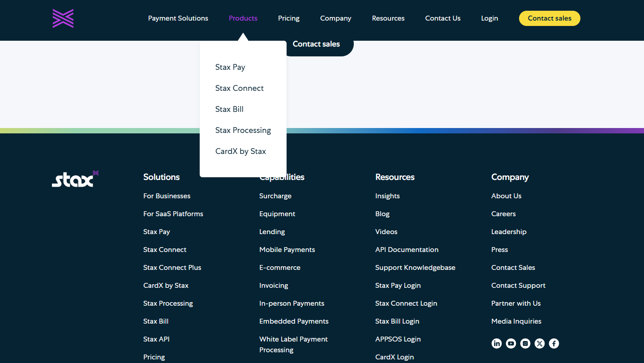Click the yellow Contact sales button
644x363 pixels.
point(550,18)
